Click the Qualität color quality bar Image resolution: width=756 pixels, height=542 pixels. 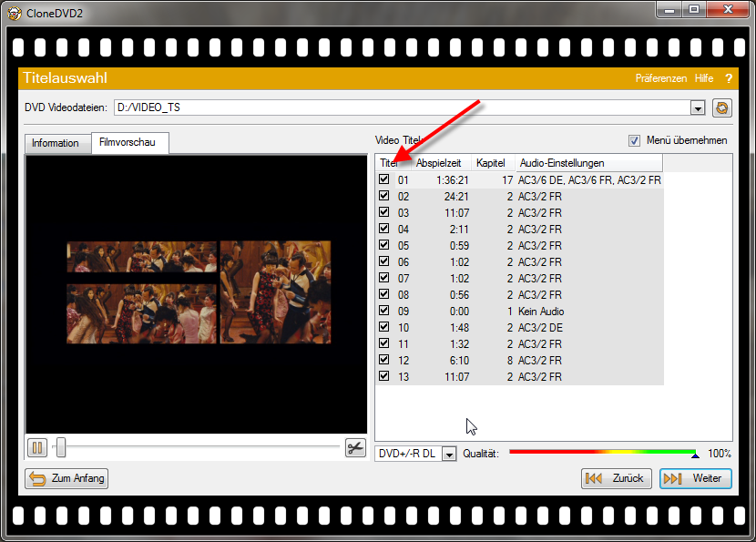pyautogui.click(x=603, y=453)
